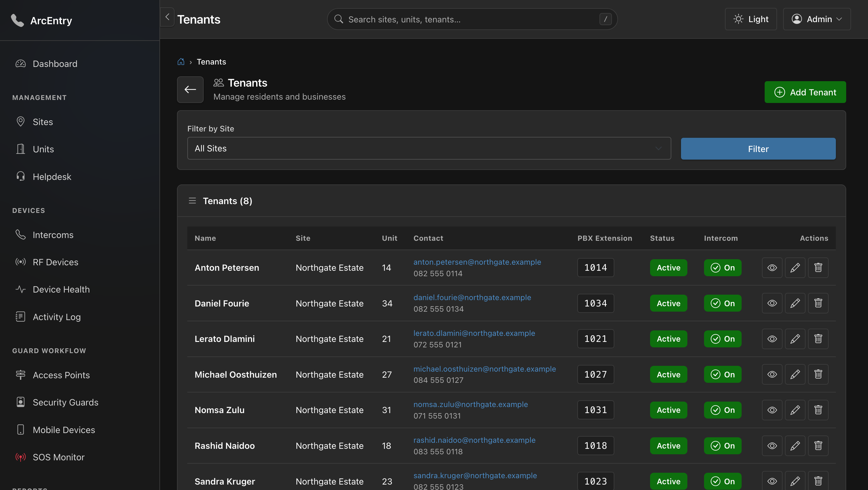This screenshot has height=490, width=868.
Task: Edit Michael Oosthuizen with the pencil icon
Action: click(795, 375)
